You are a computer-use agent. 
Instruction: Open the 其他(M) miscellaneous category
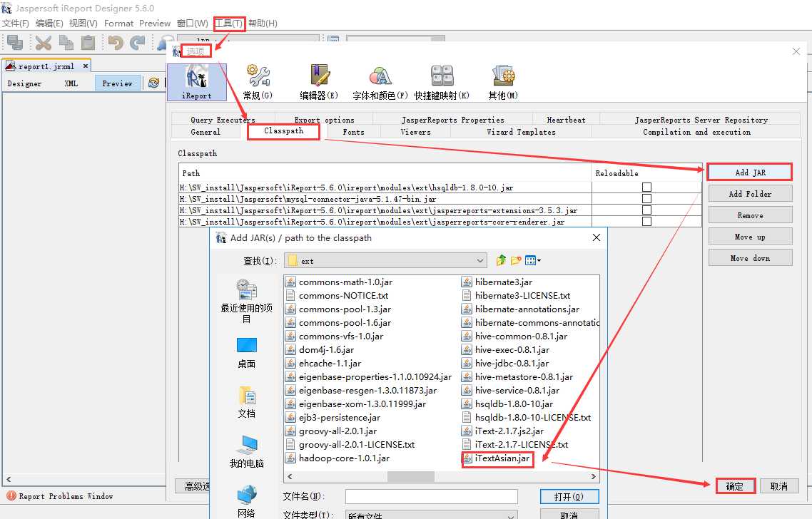coord(503,82)
